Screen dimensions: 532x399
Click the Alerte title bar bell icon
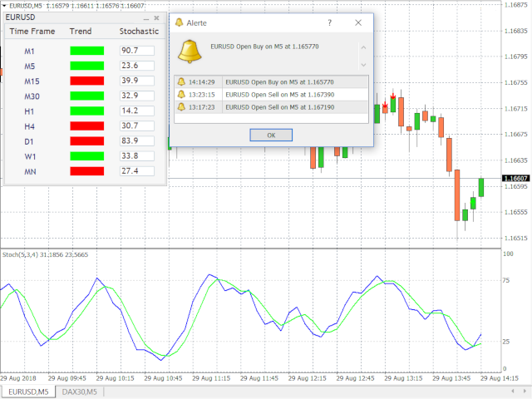179,22
